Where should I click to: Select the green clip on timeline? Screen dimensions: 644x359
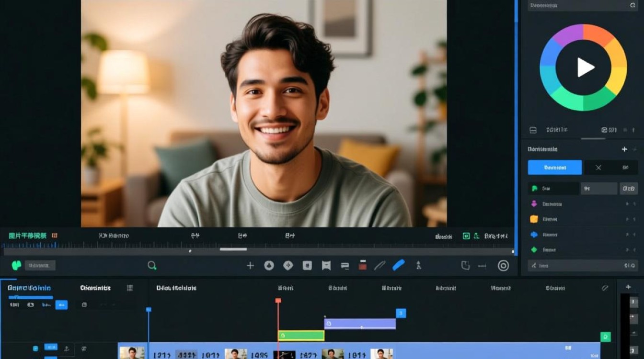coord(301,336)
